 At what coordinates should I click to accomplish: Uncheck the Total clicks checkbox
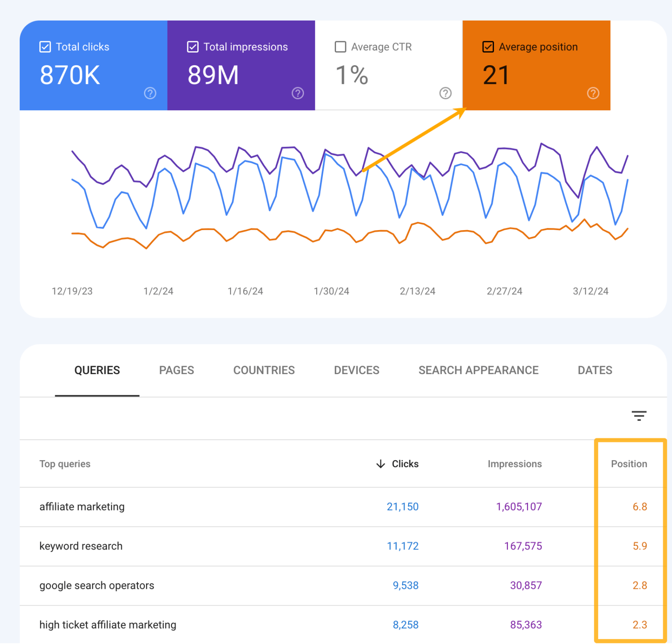45,46
